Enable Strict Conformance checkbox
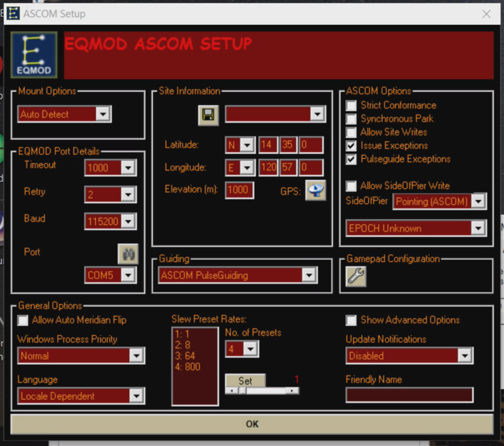Screen dimensions: 504x446 (x=351, y=105)
